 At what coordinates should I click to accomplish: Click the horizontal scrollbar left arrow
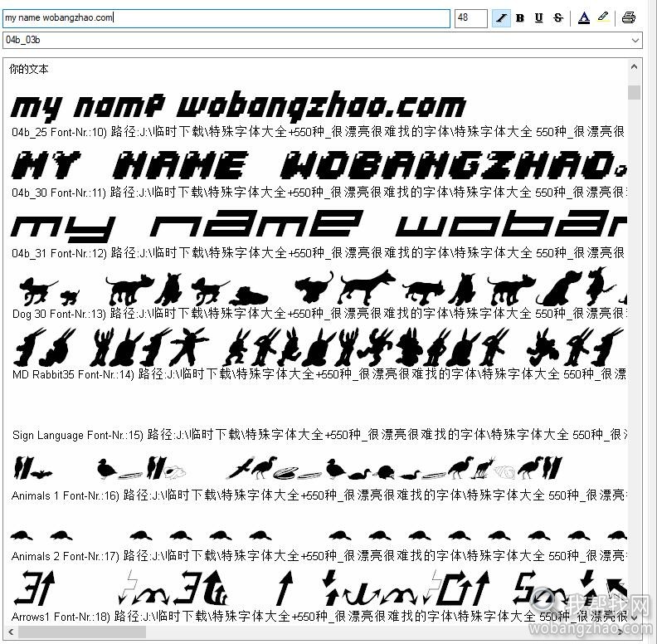point(11,632)
